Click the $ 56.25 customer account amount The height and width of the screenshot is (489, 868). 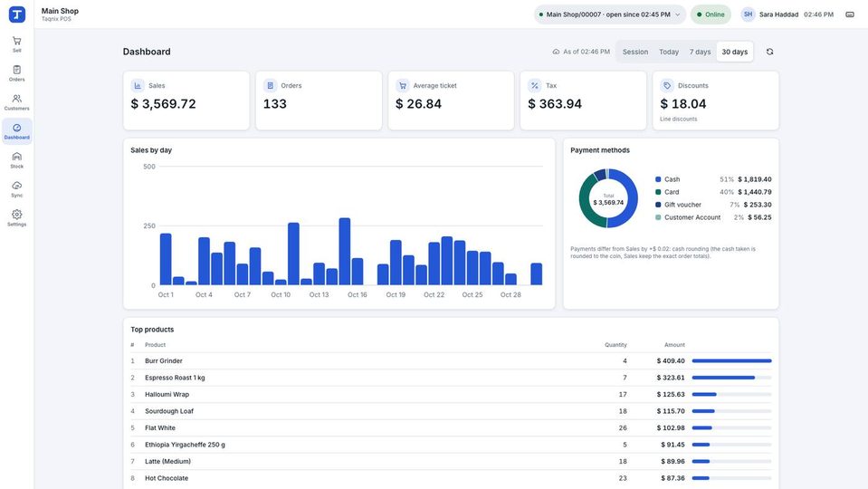(759, 217)
